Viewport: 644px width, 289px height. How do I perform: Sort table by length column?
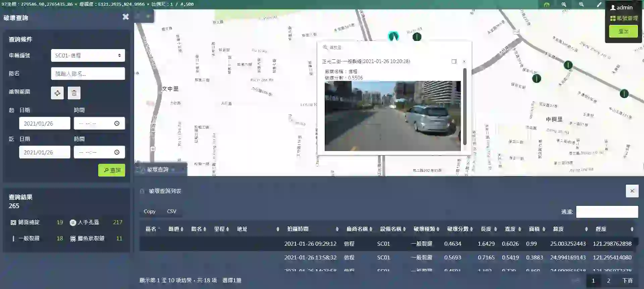[489, 229]
